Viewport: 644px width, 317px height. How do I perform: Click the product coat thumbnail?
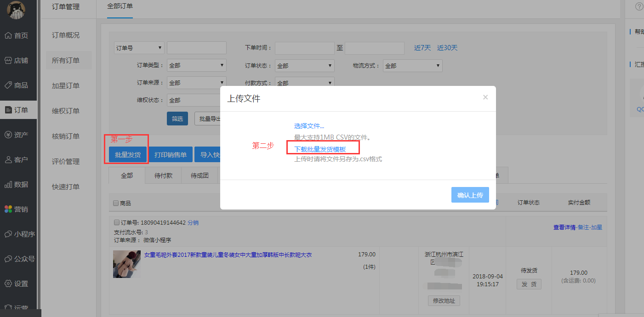(127, 264)
